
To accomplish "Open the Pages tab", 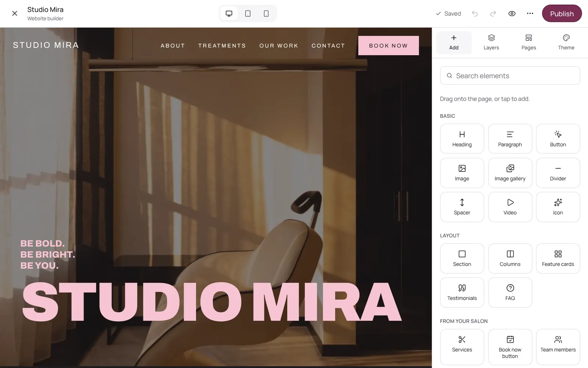I will coord(529,43).
